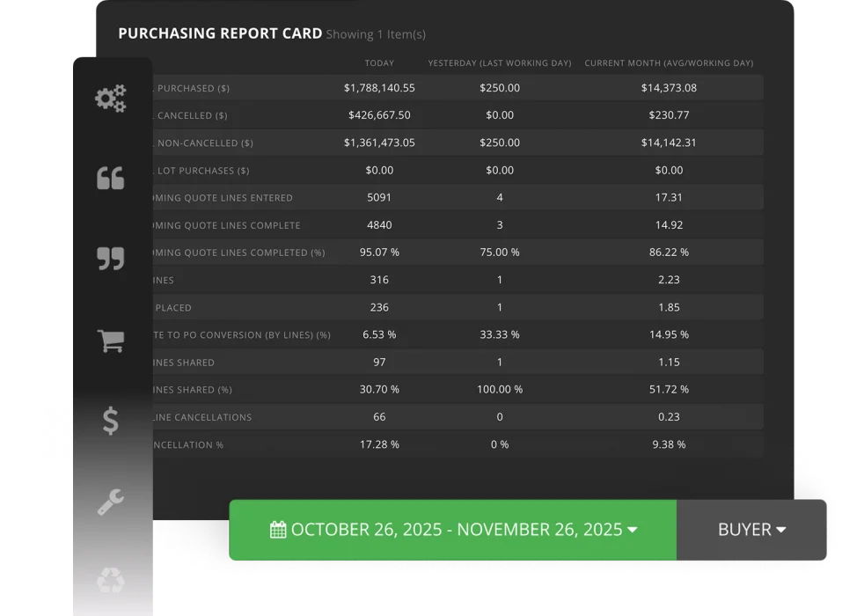Select the 17.28 % cancellation today value
This screenshot has height=616, width=842.
pyautogui.click(x=379, y=444)
